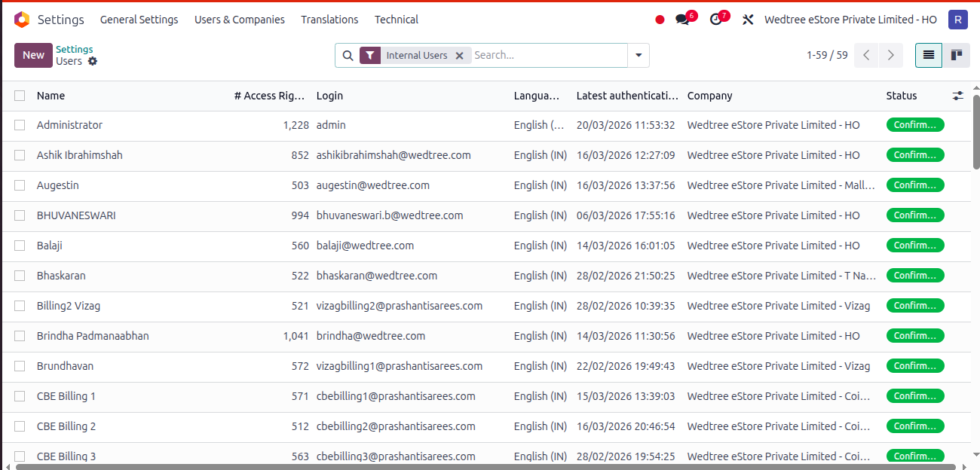Click the CBE Billing 1 name cell
Image resolution: width=980 pixels, height=470 pixels.
[x=66, y=396]
